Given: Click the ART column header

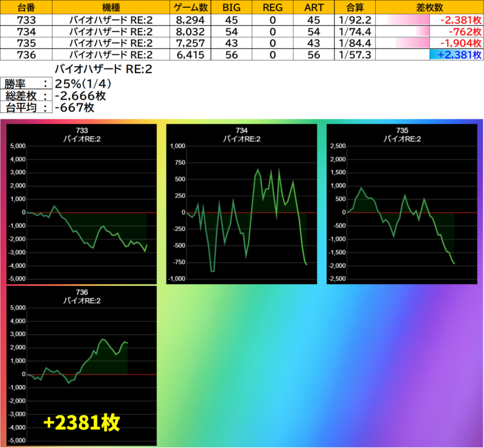Looking at the screenshot, I should coord(313,7).
